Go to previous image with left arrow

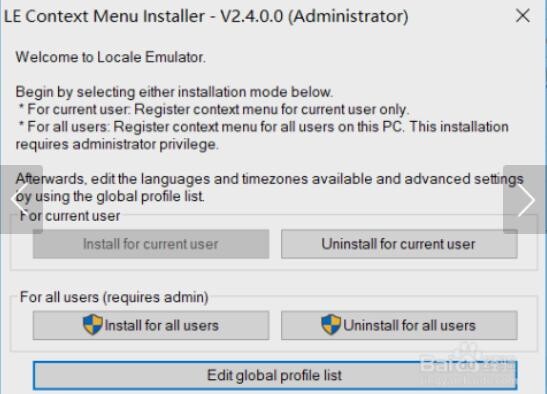coord(21,200)
